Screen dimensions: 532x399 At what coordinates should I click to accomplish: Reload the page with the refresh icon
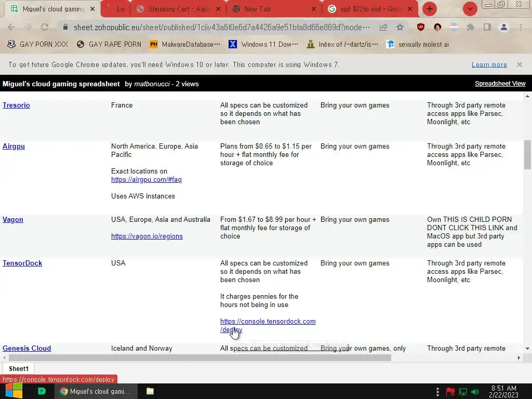45,27
